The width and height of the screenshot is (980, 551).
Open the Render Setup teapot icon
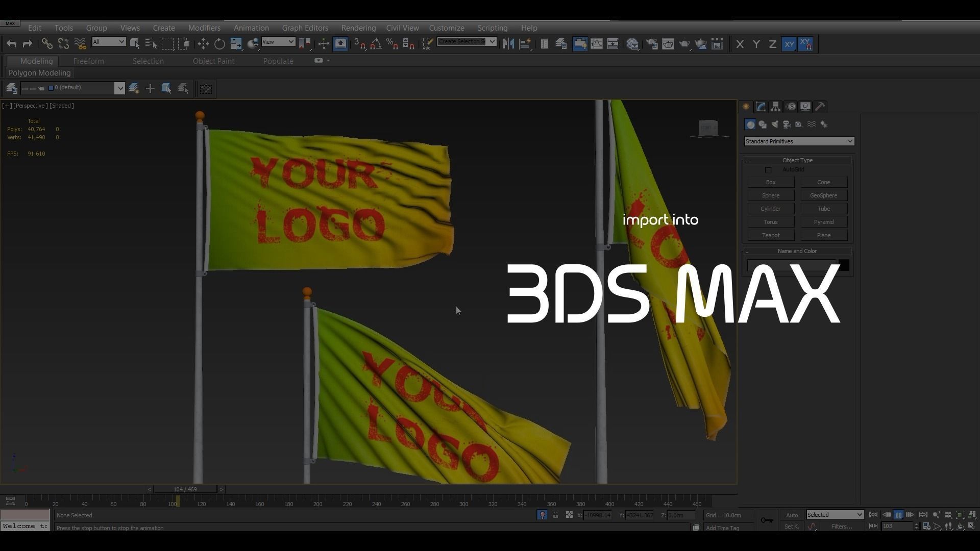[x=652, y=44]
